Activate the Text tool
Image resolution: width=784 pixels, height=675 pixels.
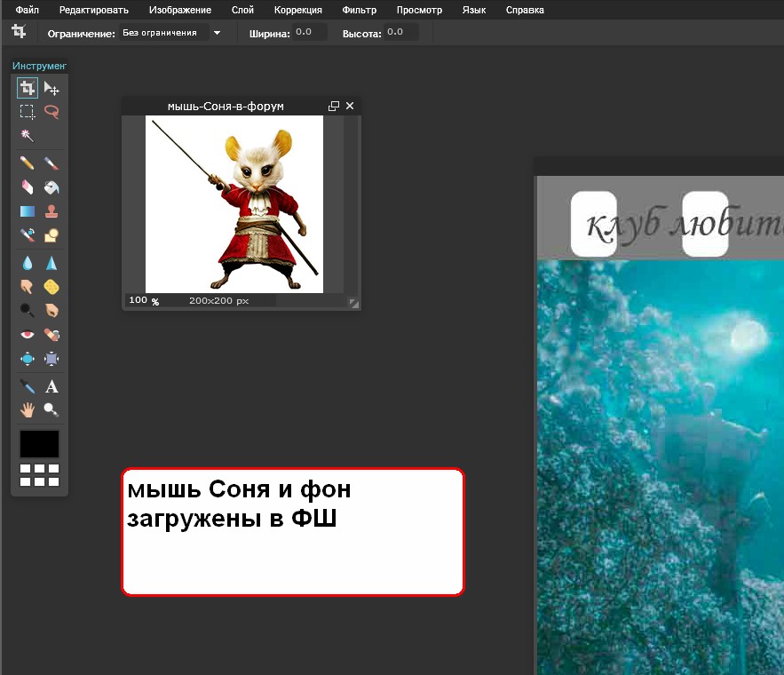point(51,386)
